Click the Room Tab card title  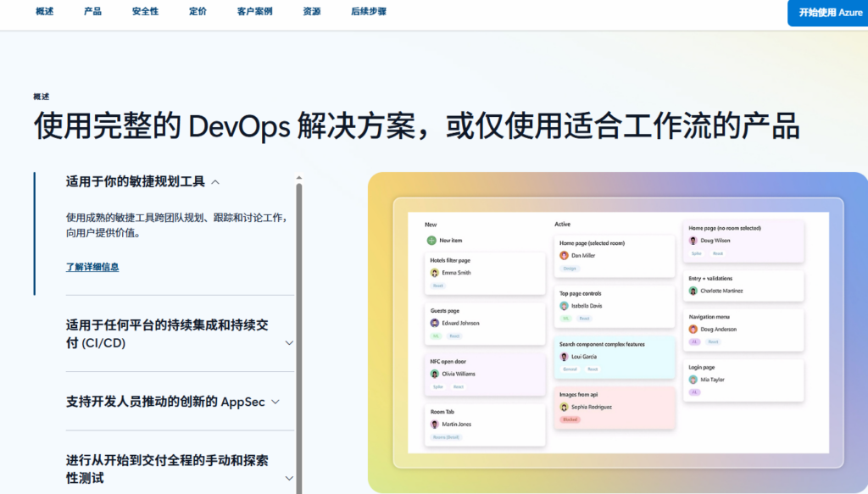442,412
